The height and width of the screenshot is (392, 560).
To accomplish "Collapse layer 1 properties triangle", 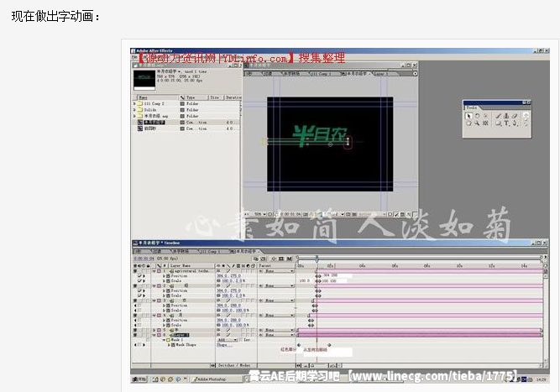I will pyautogui.click(x=154, y=271).
